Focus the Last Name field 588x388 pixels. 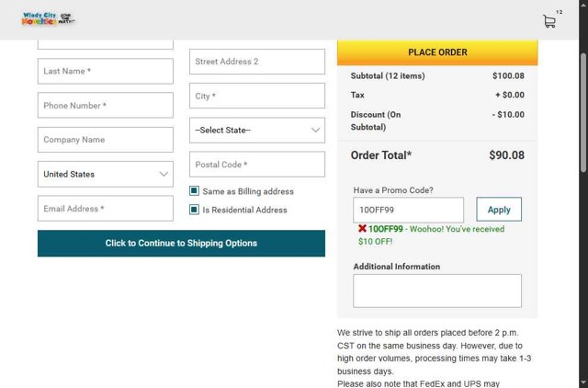tap(106, 71)
